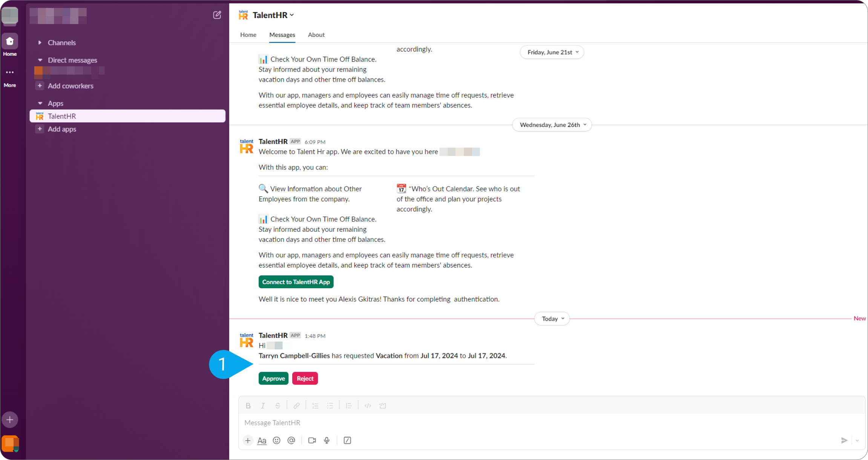Click Connect to TalentHR App button
The image size is (868, 460).
(x=296, y=282)
